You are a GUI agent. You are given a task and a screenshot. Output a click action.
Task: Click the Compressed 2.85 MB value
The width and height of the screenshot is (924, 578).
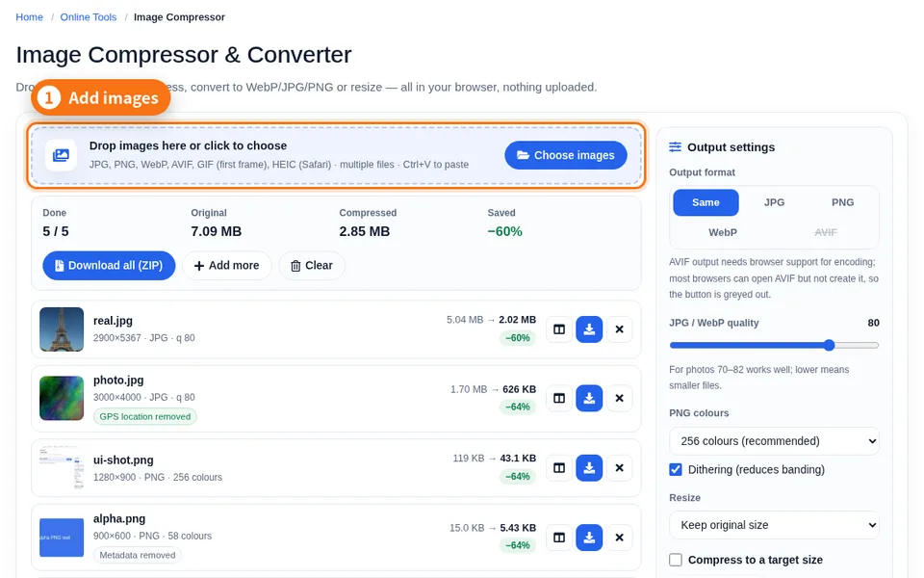click(364, 231)
